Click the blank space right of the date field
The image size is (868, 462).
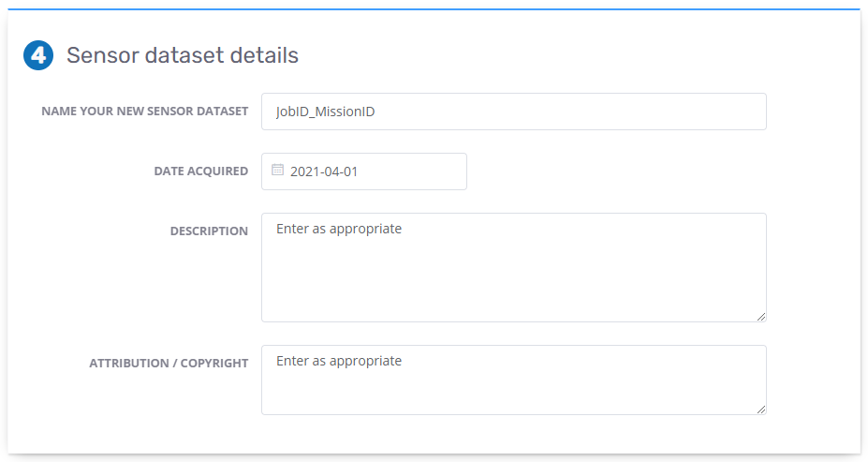click(614, 171)
